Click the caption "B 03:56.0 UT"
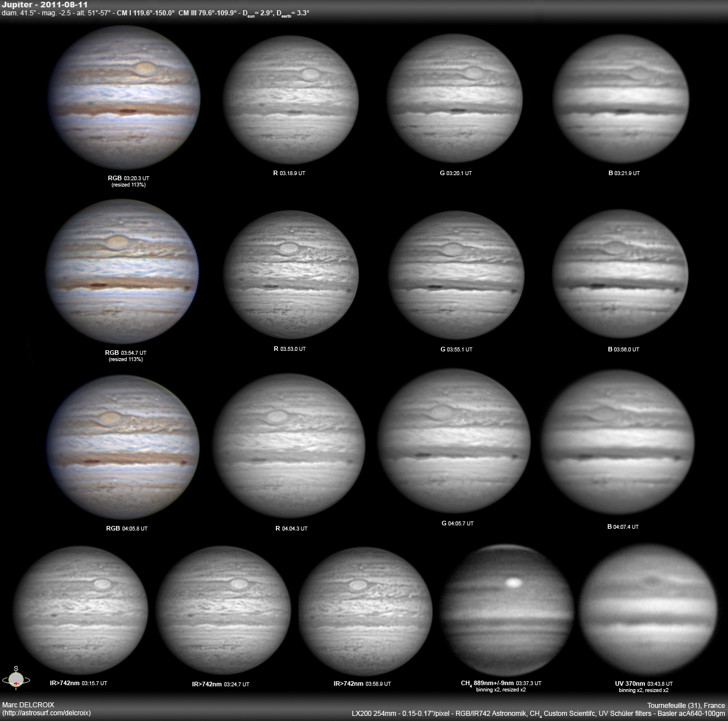Viewport: 728px width, 721px height. (x=623, y=349)
